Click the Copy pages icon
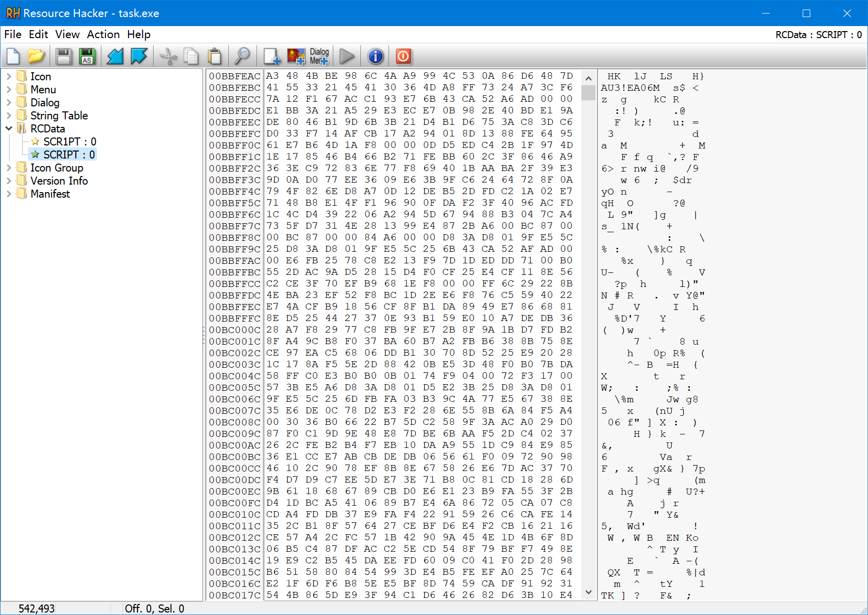Viewport: 868px width, 615px height. (x=191, y=56)
